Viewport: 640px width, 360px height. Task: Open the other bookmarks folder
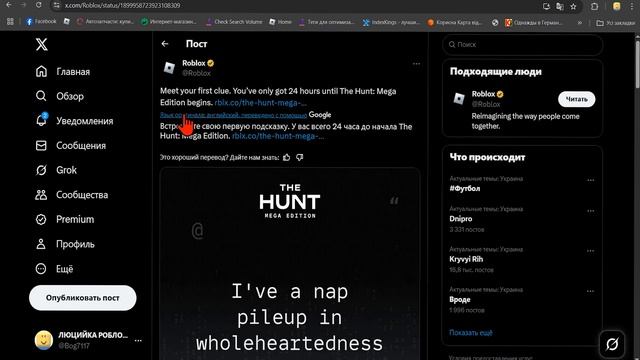[616, 23]
